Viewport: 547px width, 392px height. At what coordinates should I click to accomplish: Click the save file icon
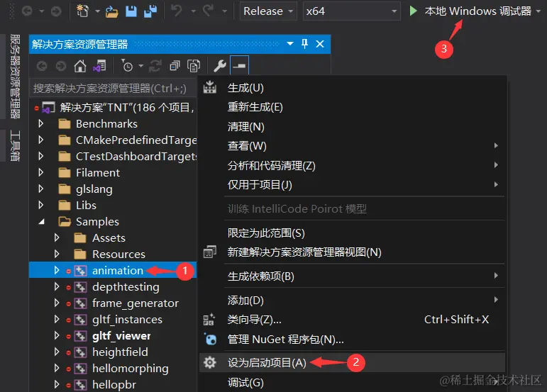pos(131,11)
